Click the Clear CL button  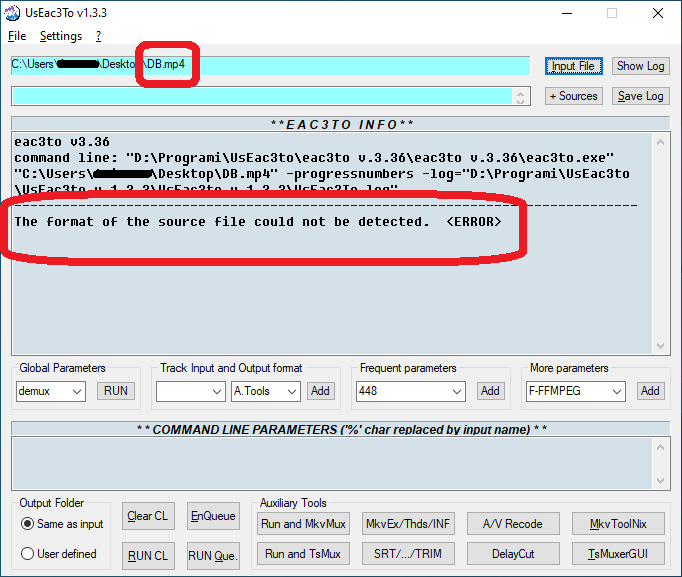[148, 516]
